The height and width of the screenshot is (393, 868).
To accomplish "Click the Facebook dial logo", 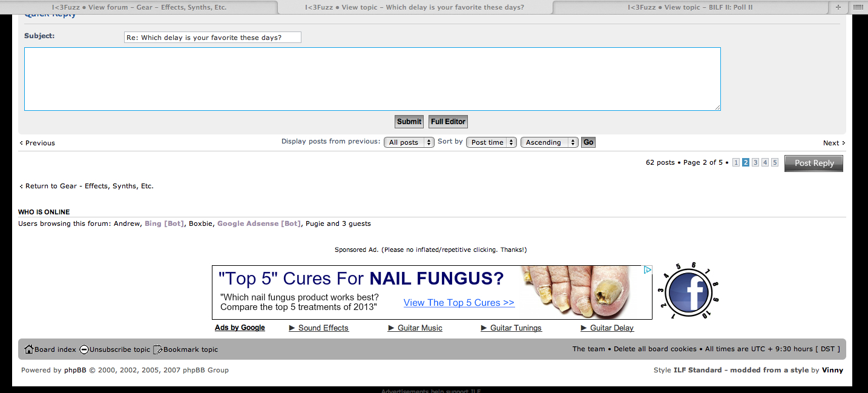I will click(x=690, y=292).
